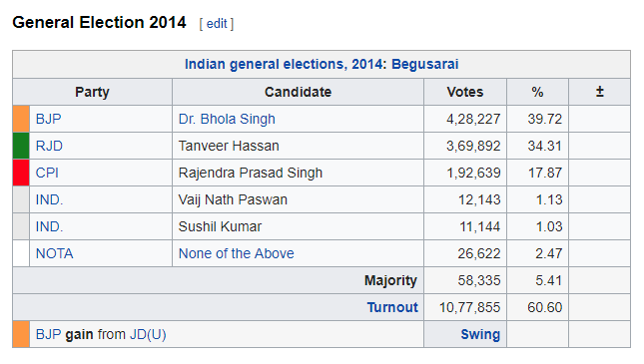The width and height of the screenshot is (644, 364).
Task: Click the JD(U) link in gain row
Action: [148, 334]
